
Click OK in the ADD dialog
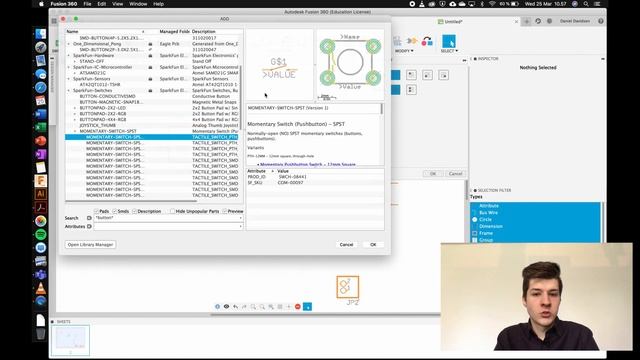(373, 244)
